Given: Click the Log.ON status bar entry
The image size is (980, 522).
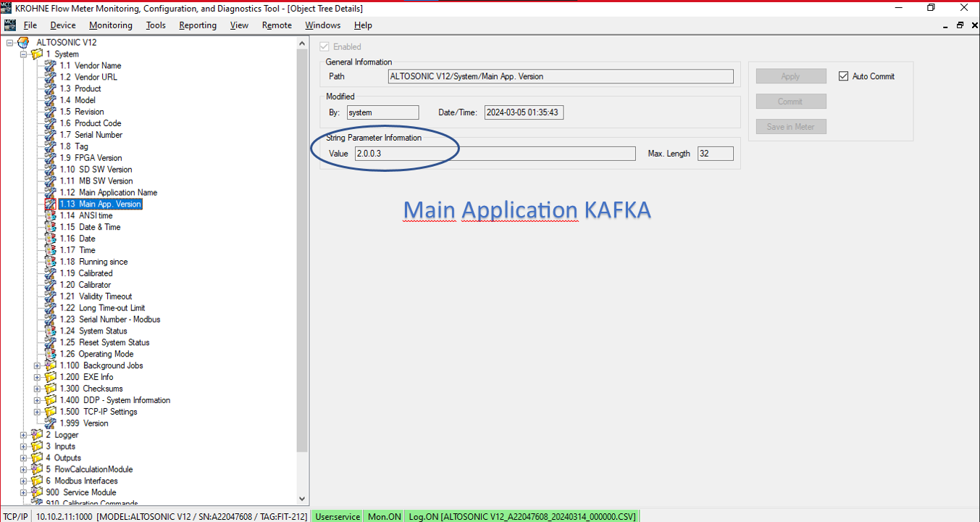Looking at the screenshot, I should (x=522, y=516).
